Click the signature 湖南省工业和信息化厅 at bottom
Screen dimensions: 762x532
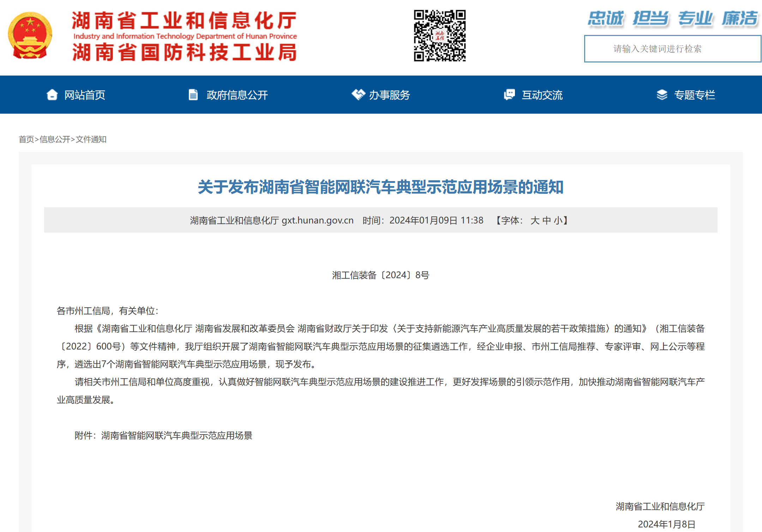tap(660, 506)
